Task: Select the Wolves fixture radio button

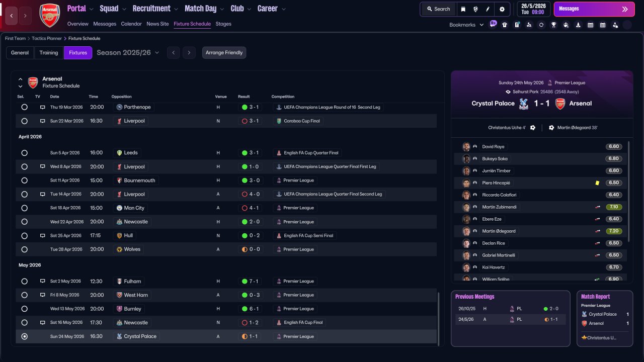Action: click(24, 249)
